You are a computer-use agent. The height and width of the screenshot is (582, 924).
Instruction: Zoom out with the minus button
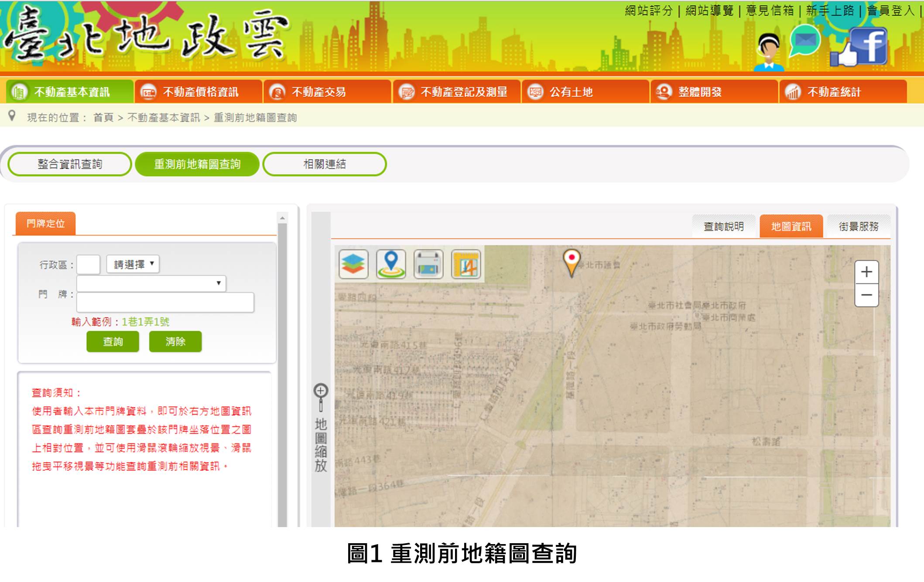[866, 295]
